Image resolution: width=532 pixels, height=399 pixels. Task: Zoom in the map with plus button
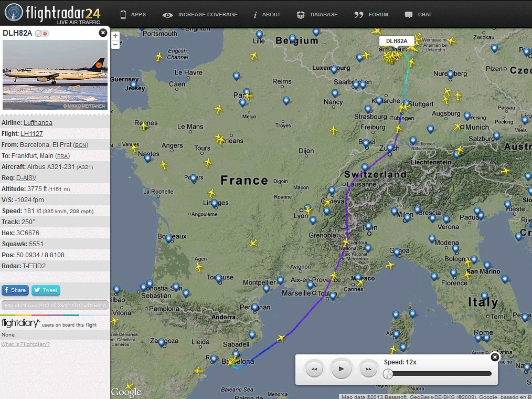115,36
